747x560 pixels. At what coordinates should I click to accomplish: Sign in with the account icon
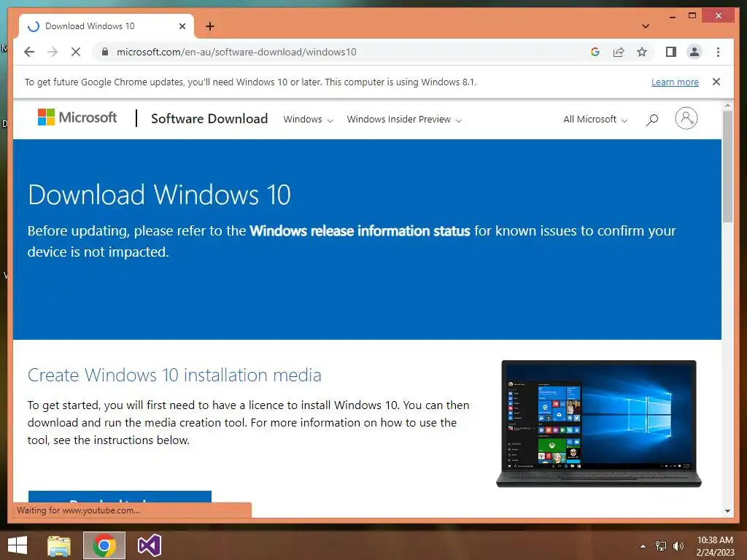pos(686,118)
